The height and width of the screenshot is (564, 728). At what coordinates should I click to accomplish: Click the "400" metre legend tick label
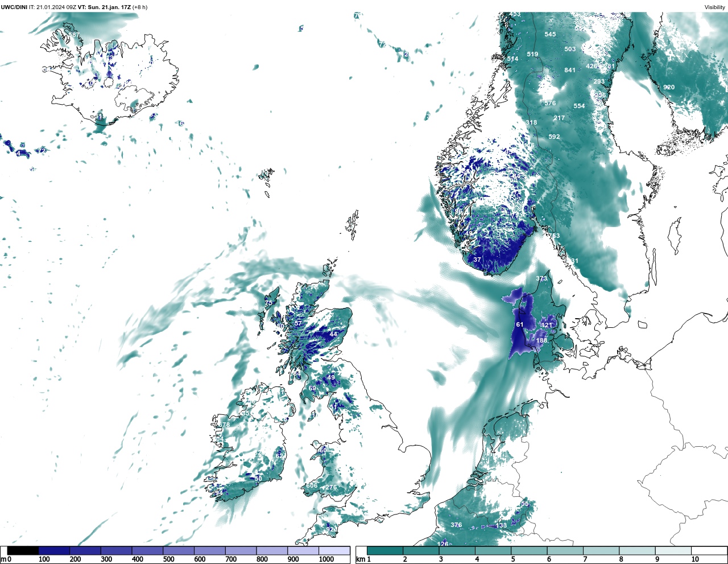tap(137, 559)
